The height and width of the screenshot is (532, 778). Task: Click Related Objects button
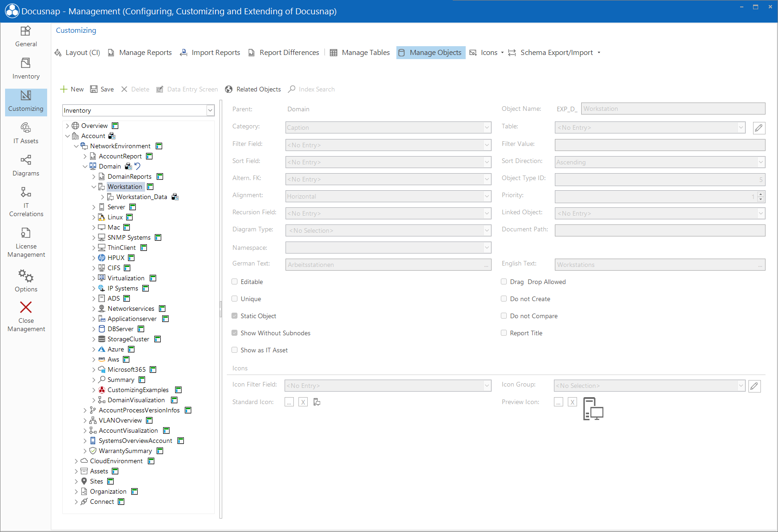(x=253, y=89)
